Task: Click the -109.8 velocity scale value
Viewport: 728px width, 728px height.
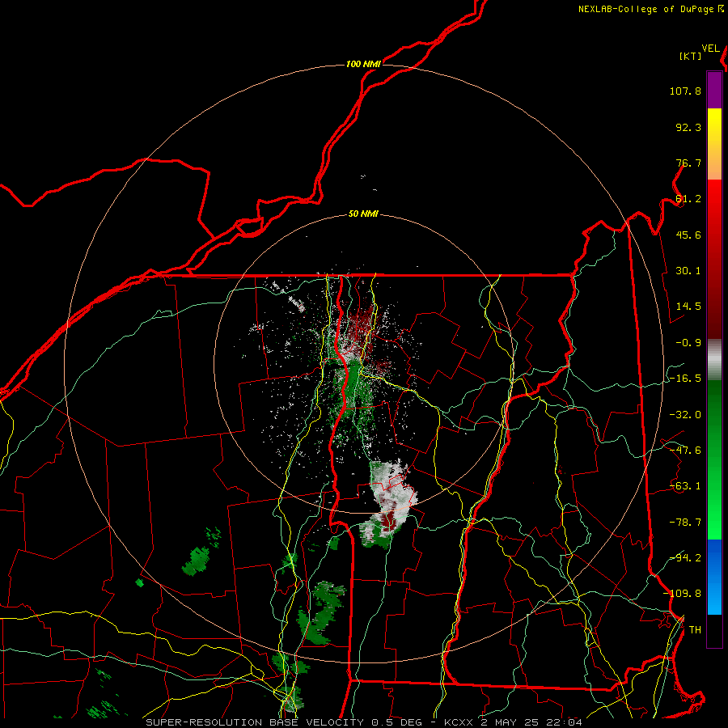Action: coord(682,594)
